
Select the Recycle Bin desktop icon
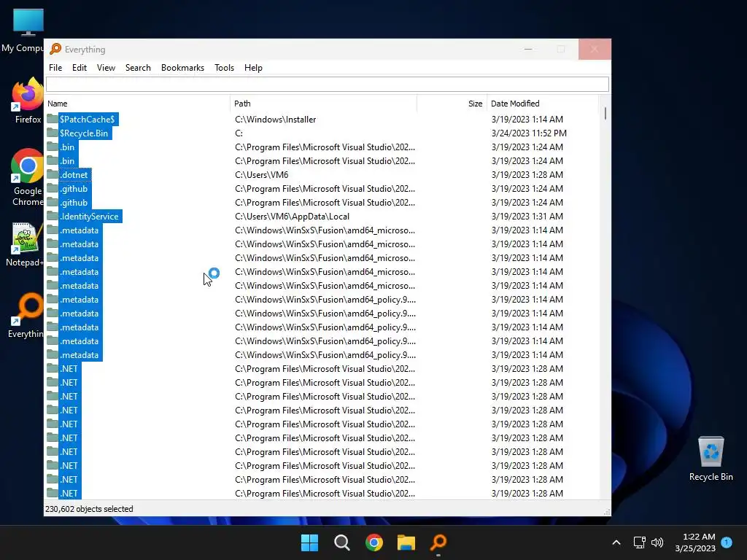[711, 459]
